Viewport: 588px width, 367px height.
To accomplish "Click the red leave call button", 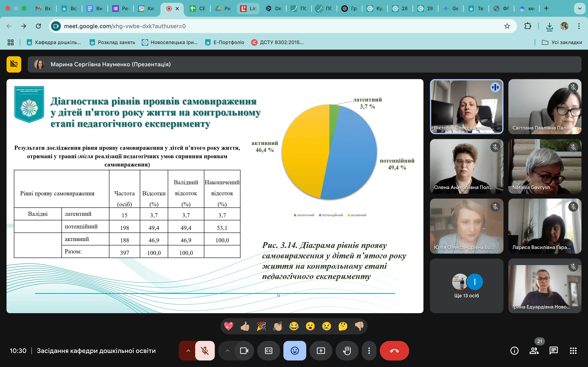I will click(x=394, y=350).
